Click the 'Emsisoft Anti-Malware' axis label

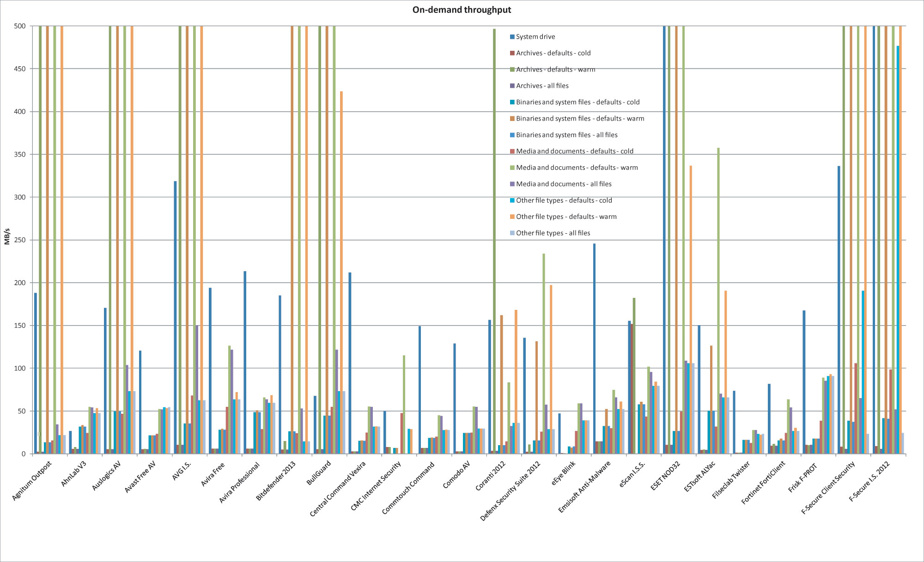coord(585,487)
